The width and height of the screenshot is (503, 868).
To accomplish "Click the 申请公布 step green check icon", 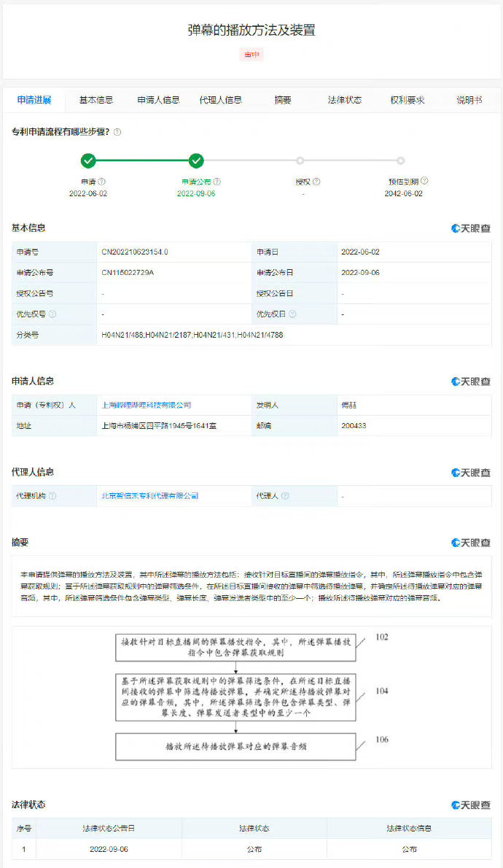I will [196, 160].
